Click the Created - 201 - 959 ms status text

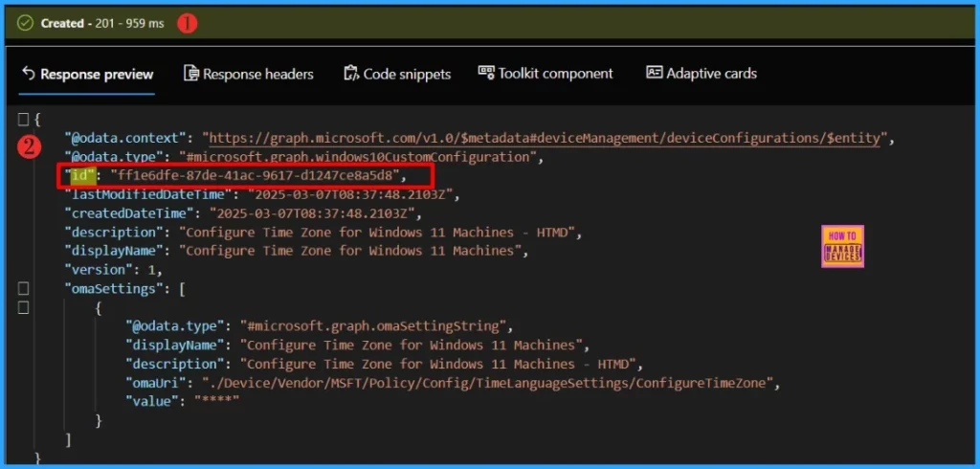pyautogui.click(x=102, y=23)
